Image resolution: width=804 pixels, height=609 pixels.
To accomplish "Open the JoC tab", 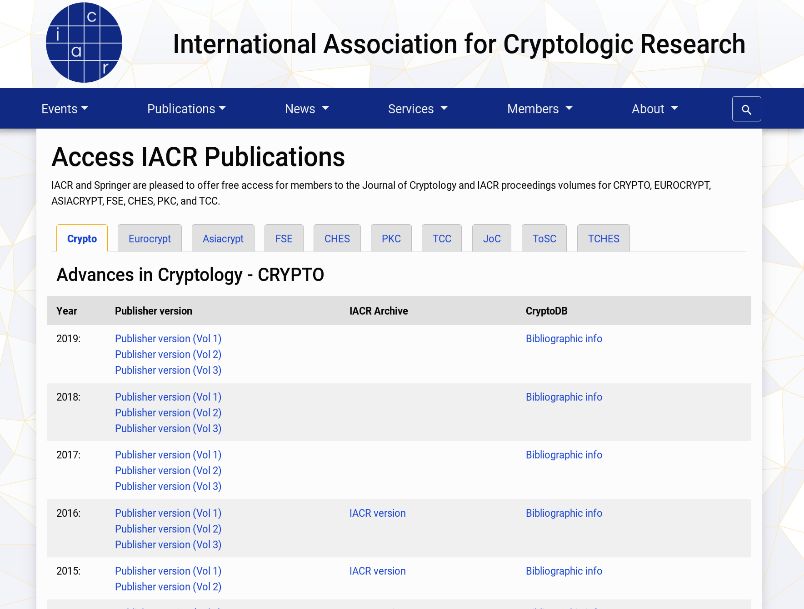I will coord(492,238).
